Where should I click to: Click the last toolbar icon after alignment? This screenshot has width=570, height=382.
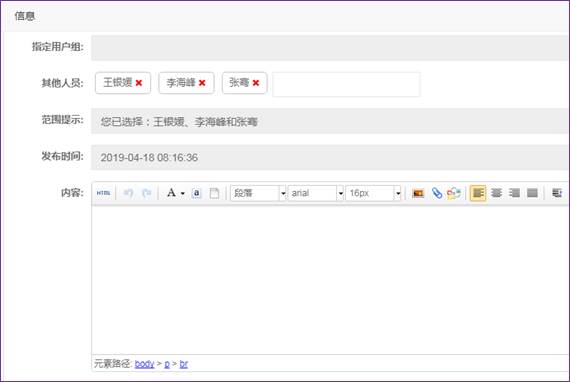(x=557, y=193)
